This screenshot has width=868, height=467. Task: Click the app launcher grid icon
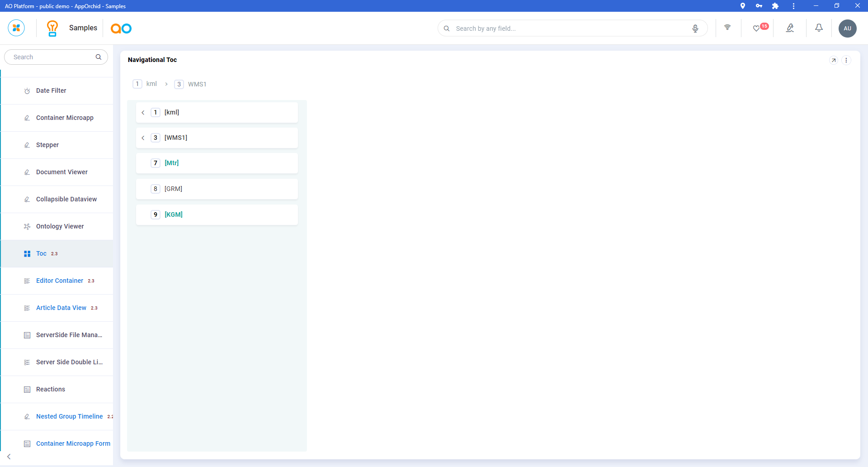click(x=16, y=28)
